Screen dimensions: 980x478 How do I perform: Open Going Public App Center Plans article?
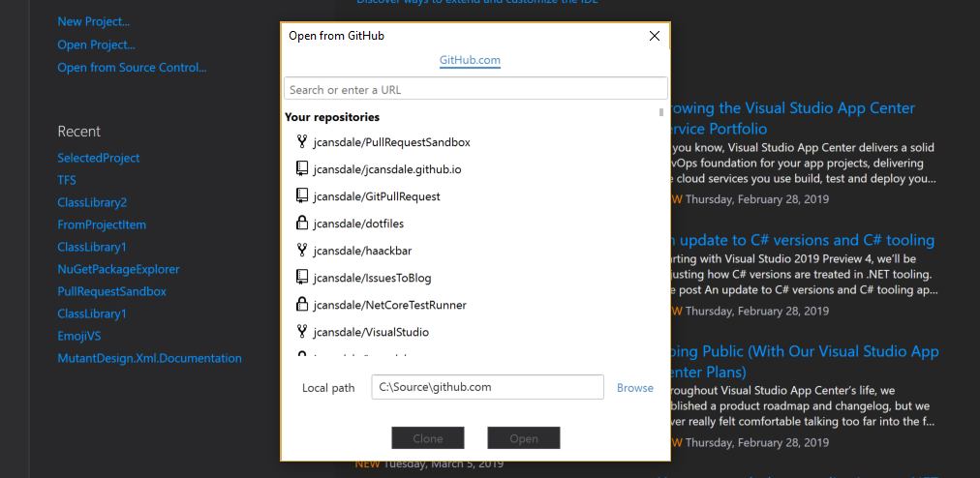(805, 362)
